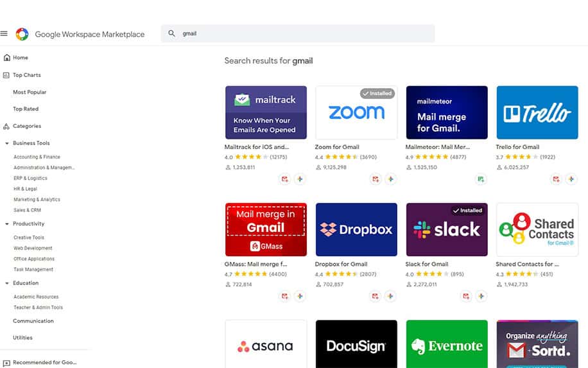Open Top Charts section

click(x=27, y=75)
